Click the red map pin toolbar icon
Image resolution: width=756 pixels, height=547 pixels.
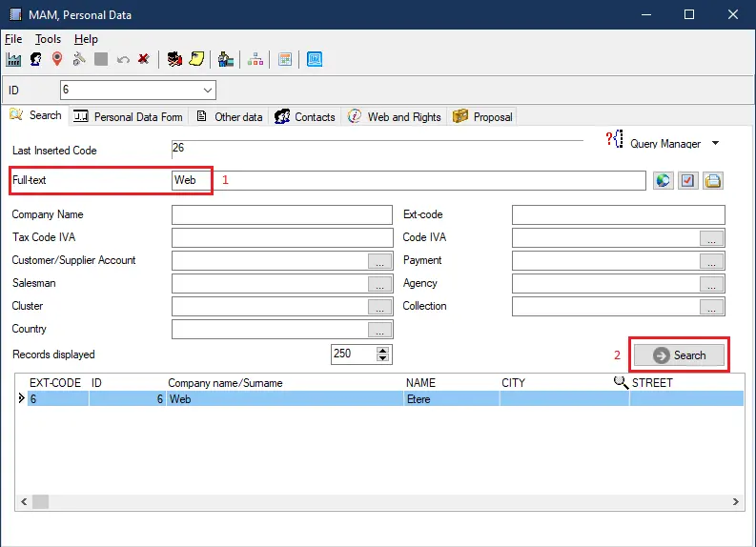(x=57, y=59)
